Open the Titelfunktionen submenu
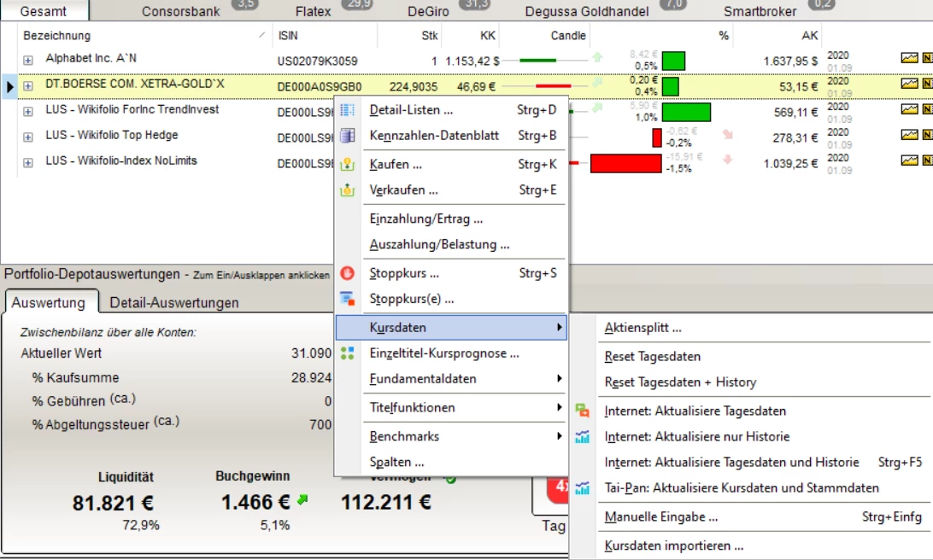This screenshot has height=560, width=933. click(451, 407)
